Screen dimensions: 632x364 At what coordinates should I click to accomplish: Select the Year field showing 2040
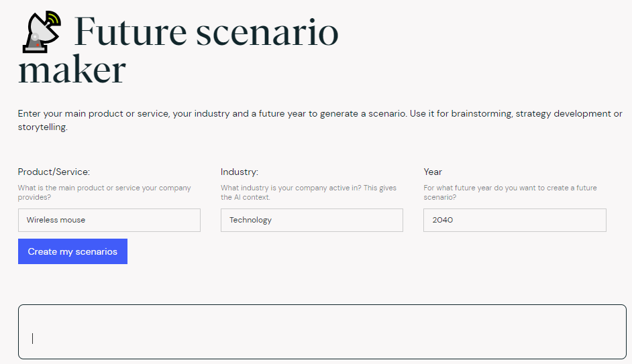(515, 220)
